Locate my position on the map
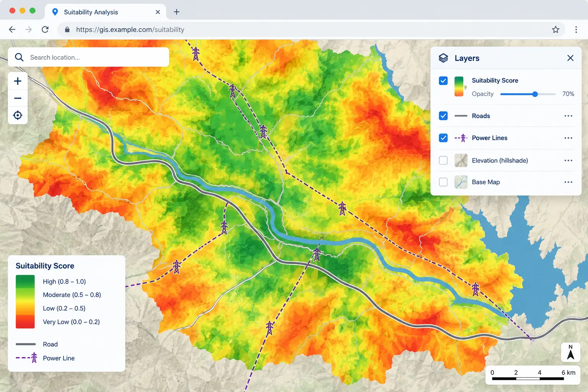 coord(18,115)
